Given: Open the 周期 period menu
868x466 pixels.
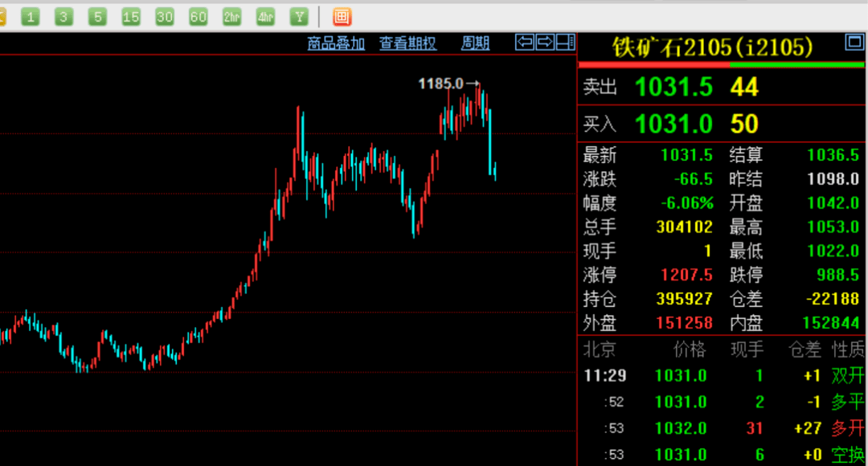Looking at the screenshot, I should click(x=475, y=43).
